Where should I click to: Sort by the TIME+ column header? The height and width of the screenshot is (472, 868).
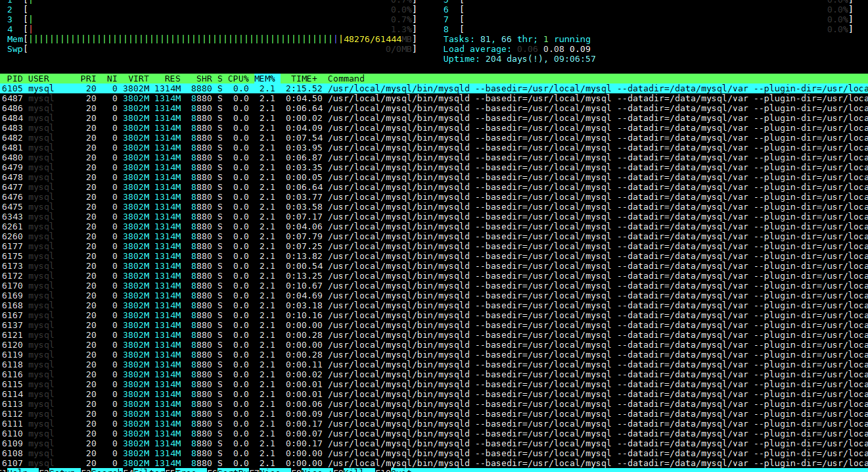pyautogui.click(x=304, y=79)
